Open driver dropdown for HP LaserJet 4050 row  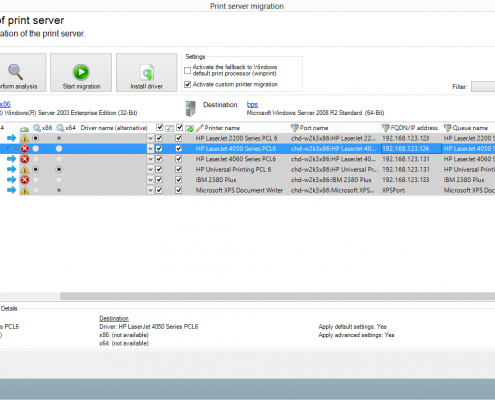point(150,149)
